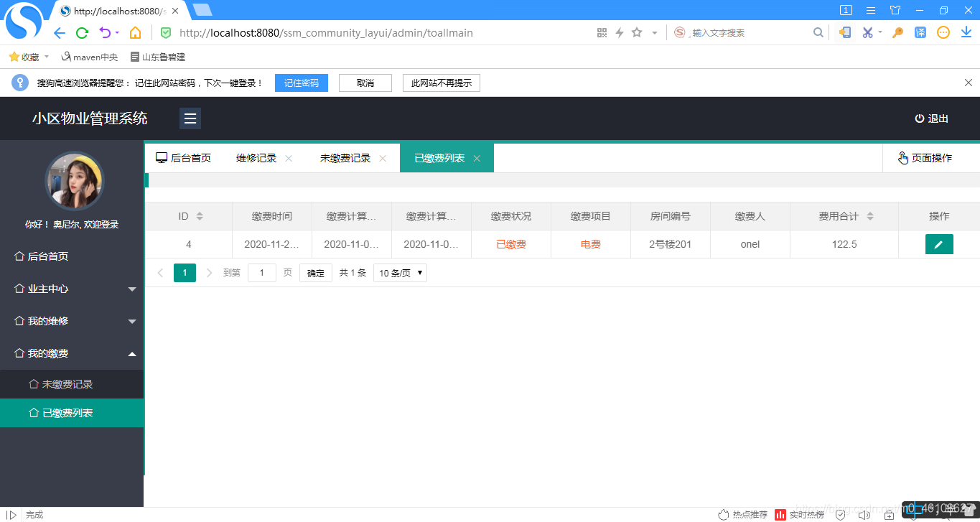Click the page number input field

tap(262, 273)
